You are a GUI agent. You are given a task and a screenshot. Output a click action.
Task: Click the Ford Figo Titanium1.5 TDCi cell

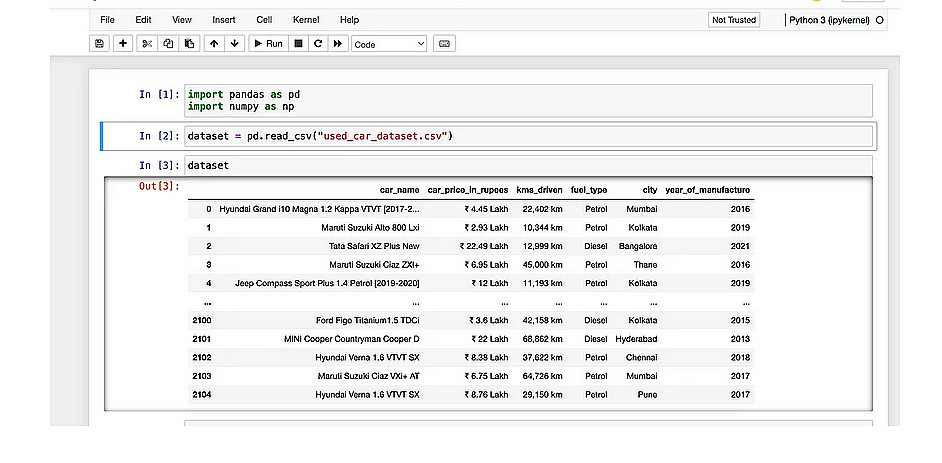[x=368, y=321]
